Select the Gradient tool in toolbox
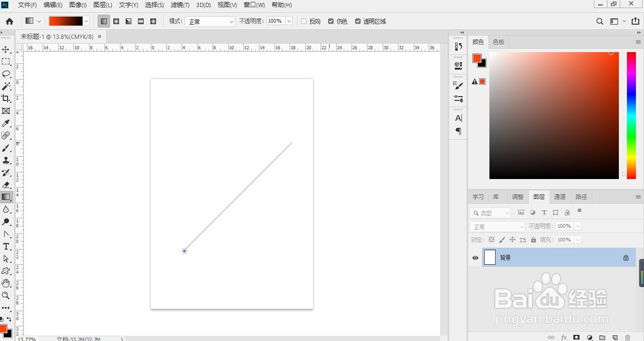The width and height of the screenshot is (644, 341). tap(6, 197)
